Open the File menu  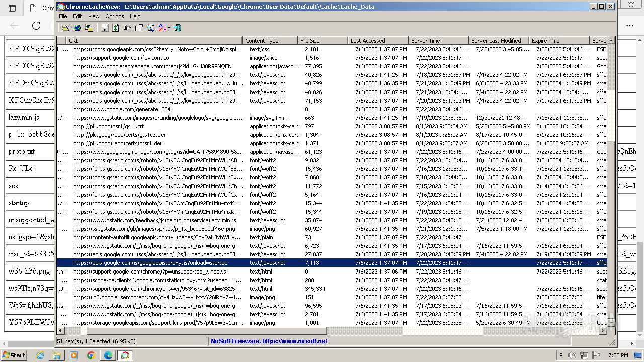coord(63,16)
